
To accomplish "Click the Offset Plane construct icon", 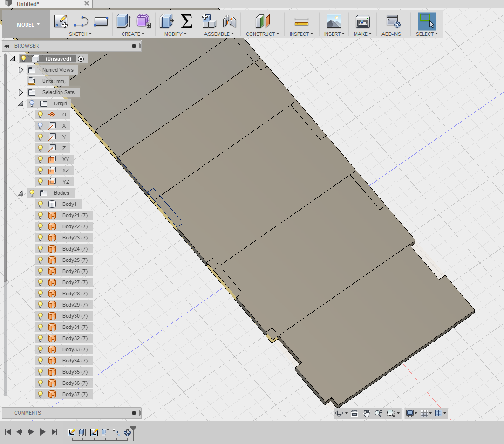I will point(263,21).
